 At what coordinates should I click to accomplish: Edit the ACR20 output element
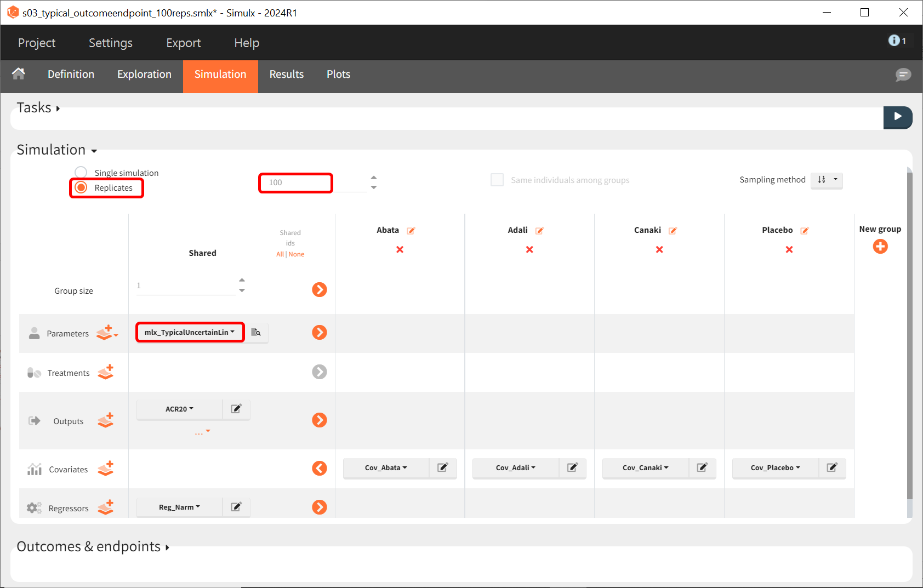click(236, 409)
